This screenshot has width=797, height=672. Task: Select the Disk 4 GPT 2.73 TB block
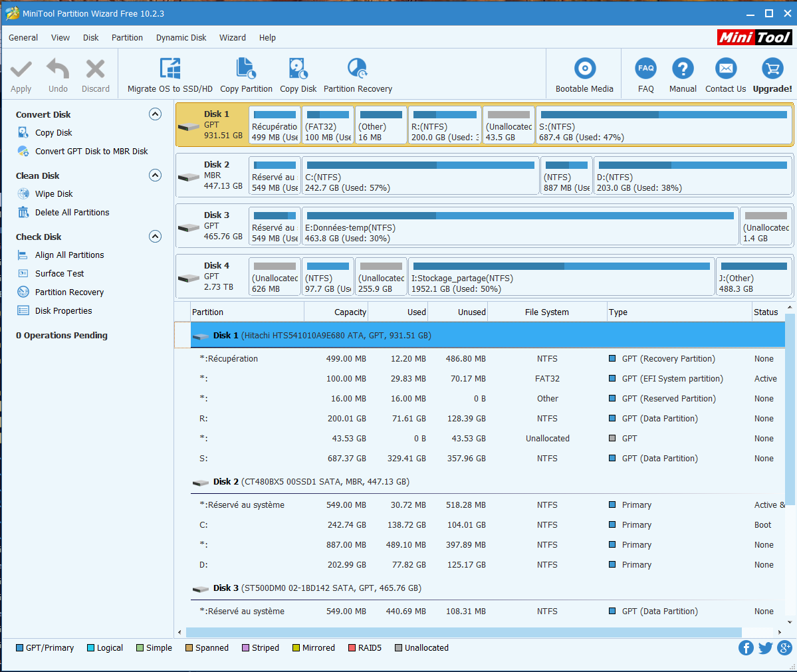pos(212,277)
